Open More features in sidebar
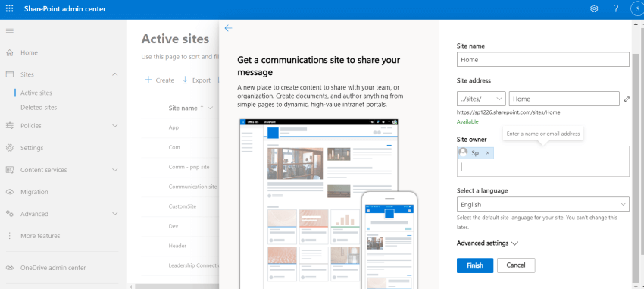Image resolution: width=644 pixels, height=289 pixels. (x=40, y=236)
